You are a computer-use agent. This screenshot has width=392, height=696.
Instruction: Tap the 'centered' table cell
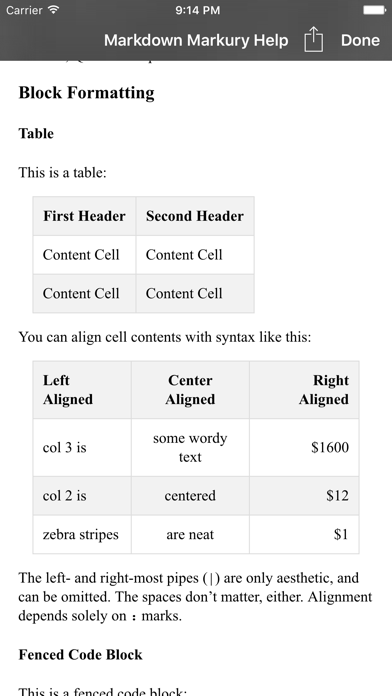coord(190,496)
